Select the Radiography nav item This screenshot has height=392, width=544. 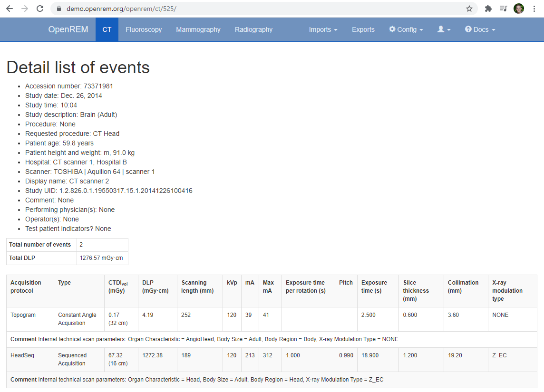[x=253, y=29]
